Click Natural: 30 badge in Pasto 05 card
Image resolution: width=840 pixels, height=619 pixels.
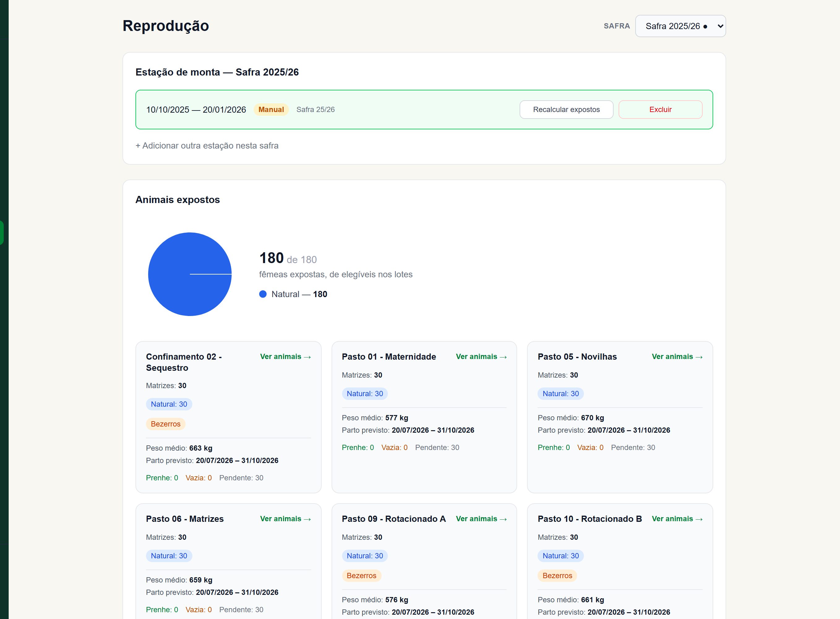click(x=560, y=394)
